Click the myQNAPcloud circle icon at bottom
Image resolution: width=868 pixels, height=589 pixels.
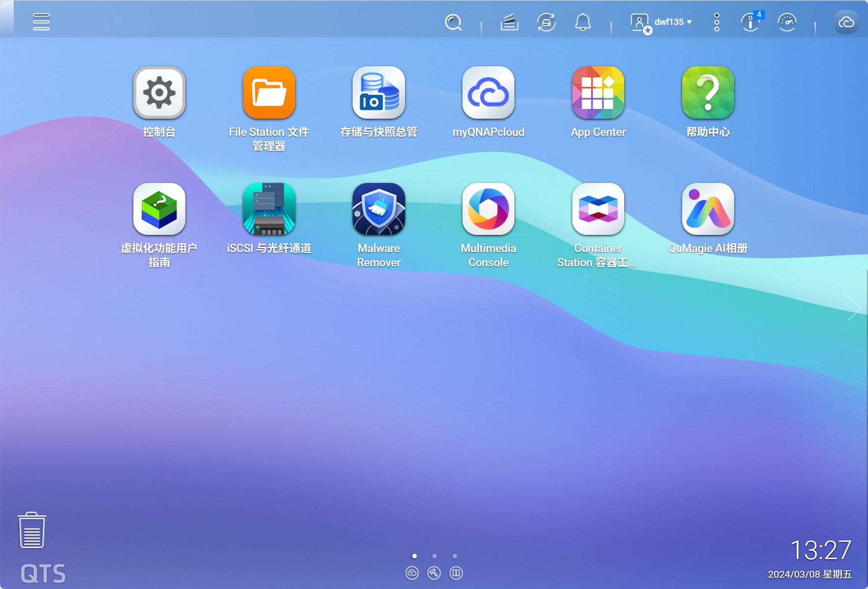pos(412,573)
